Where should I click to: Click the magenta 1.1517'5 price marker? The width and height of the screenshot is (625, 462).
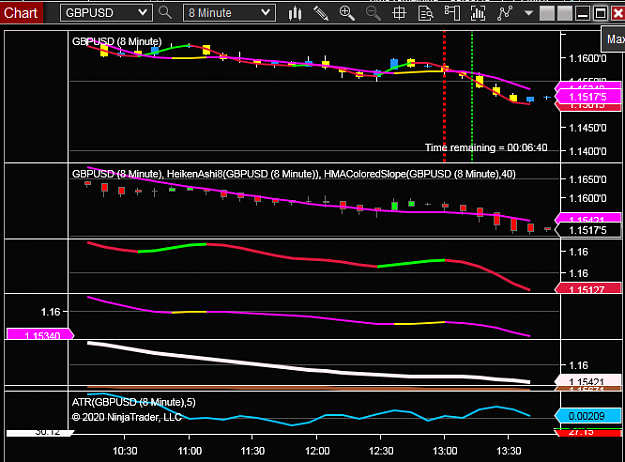point(588,97)
